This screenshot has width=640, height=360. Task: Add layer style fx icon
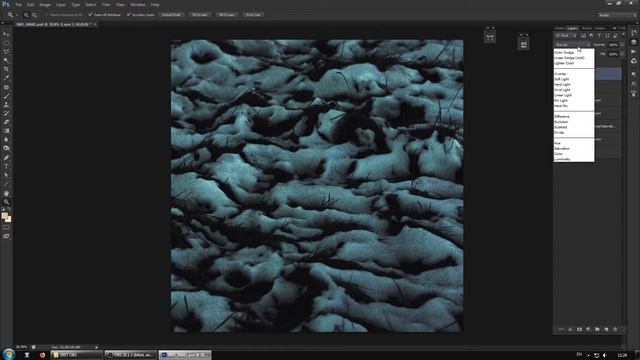pos(570,329)
